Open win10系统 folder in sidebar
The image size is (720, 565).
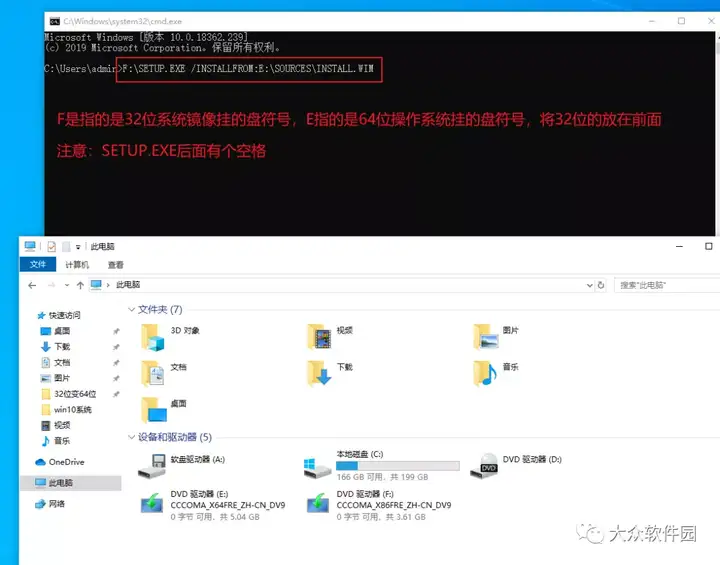(x=73, y=410)
